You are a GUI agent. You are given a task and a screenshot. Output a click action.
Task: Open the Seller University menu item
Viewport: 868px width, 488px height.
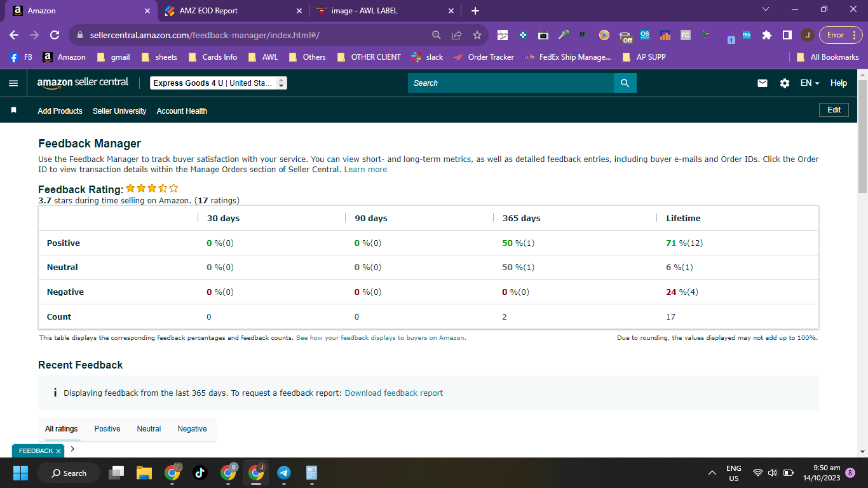pos(119,111)
